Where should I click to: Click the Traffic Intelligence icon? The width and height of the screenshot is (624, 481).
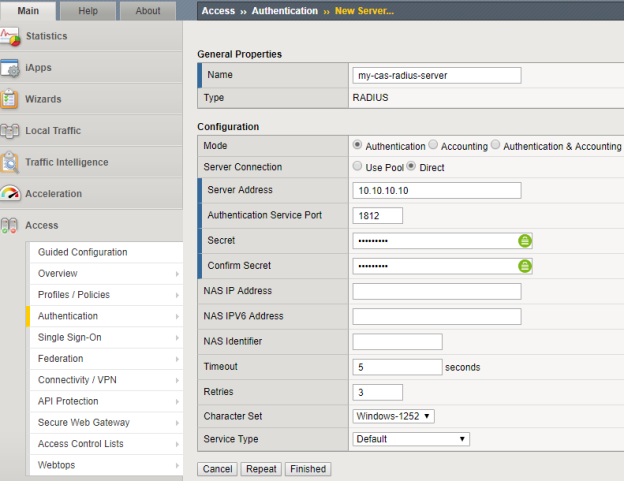click(11, 163)
